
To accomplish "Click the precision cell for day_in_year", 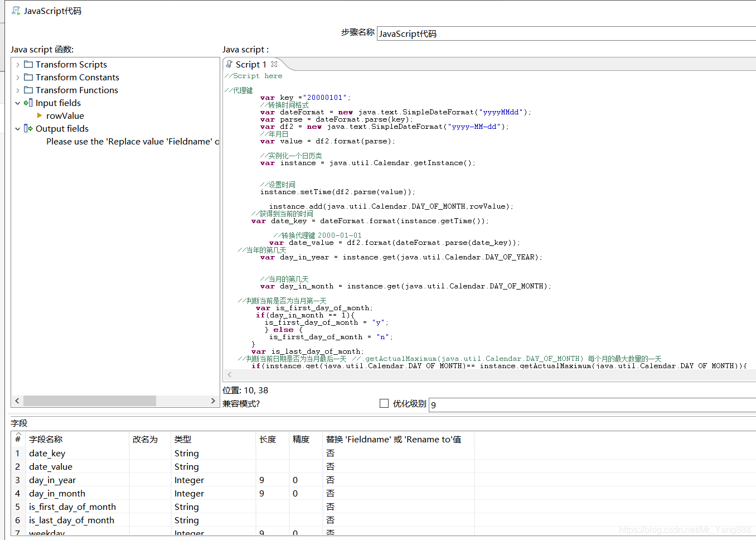I will pos(306,480).
